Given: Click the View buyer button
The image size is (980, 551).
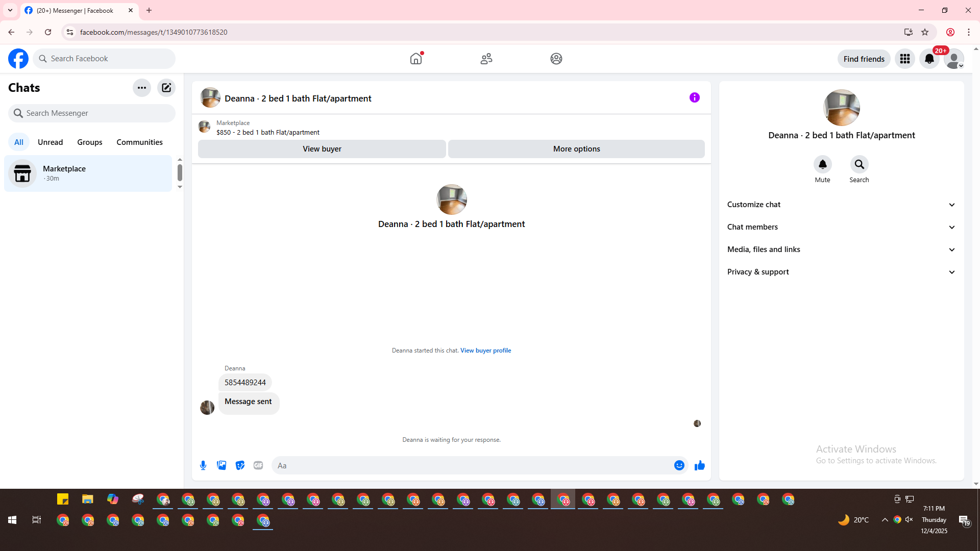Looking at the screenshot, I should click(322, 149).
